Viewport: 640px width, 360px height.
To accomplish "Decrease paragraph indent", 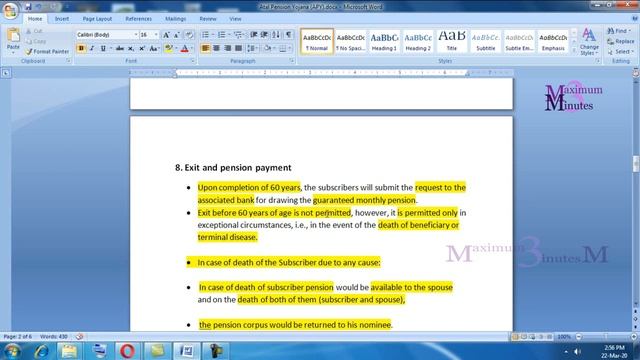I will point(254,35).
